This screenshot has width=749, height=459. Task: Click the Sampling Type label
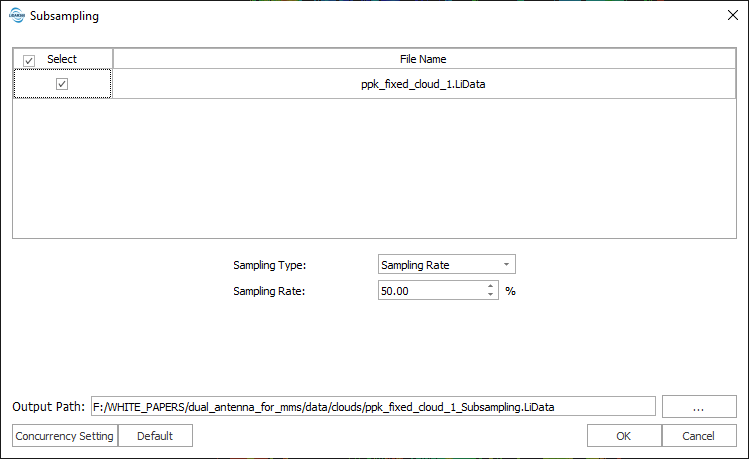[x=269, y=265]
